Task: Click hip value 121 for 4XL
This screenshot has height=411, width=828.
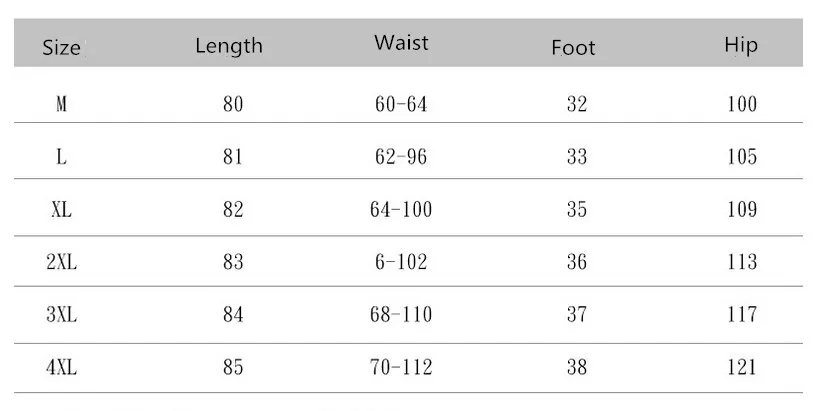Action: click(x=742, y=367)
